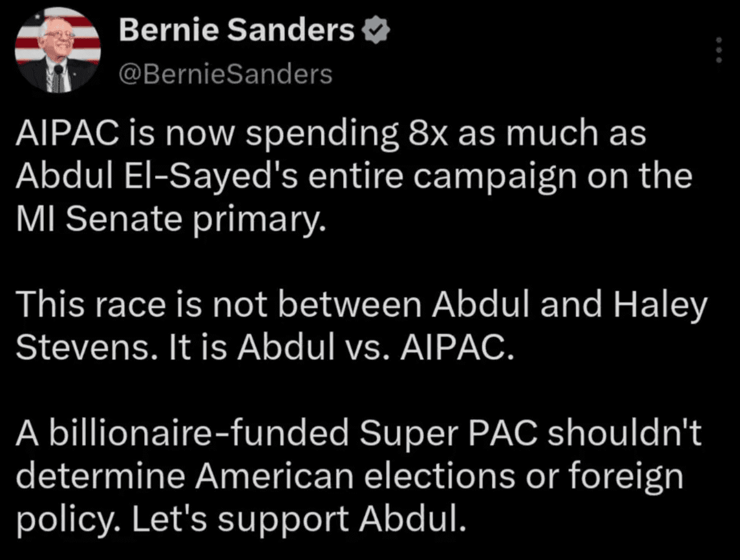Open the Bernie Sanders display name

pos(236,30)
